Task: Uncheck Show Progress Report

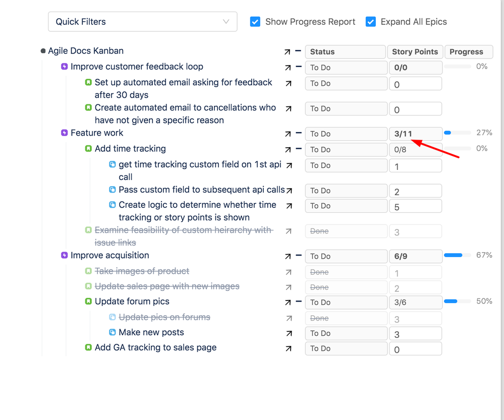Action: (255, 22)
